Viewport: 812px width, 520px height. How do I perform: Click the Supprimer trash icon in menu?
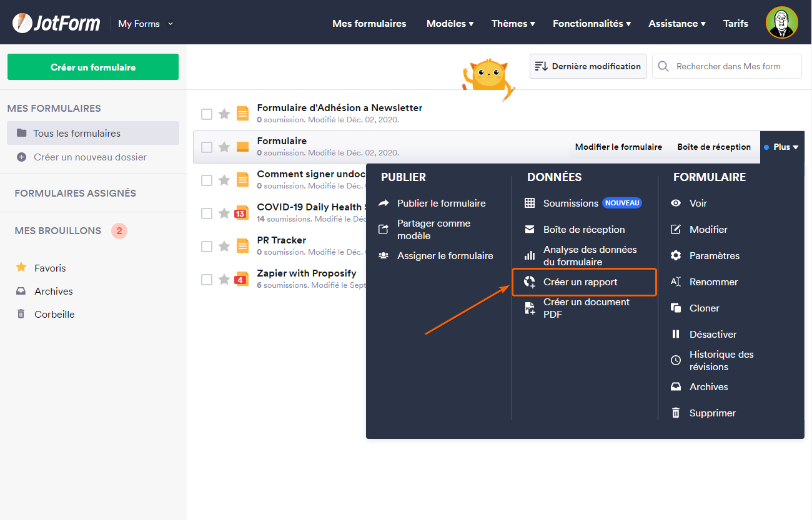[x=676, y=413]
